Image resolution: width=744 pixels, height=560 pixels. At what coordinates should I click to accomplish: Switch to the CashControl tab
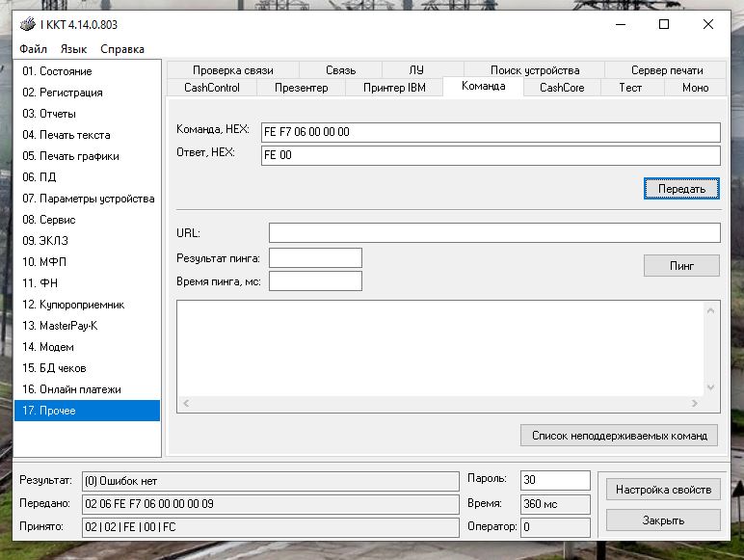(x=212, y=88)
